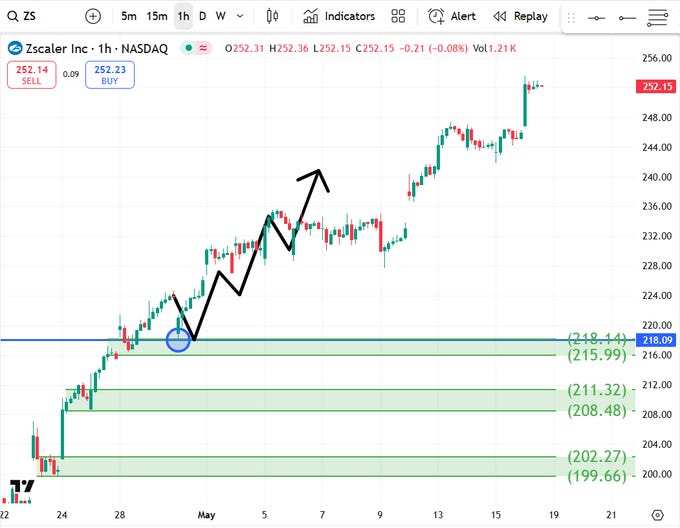Select the (215.99) zone label
Image resolution: width=680 pixels, height=528 pixels.
coord(597,355)
